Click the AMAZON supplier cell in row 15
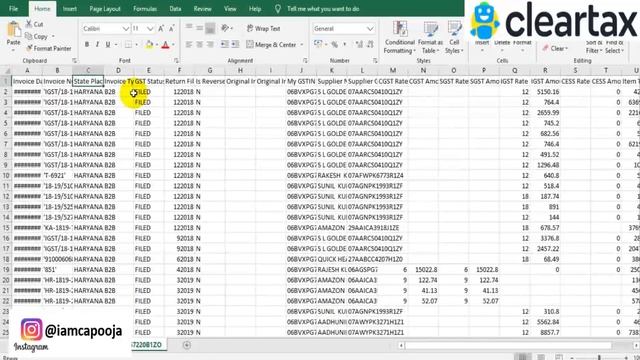The image size is (640, 360). pos(332,228)
